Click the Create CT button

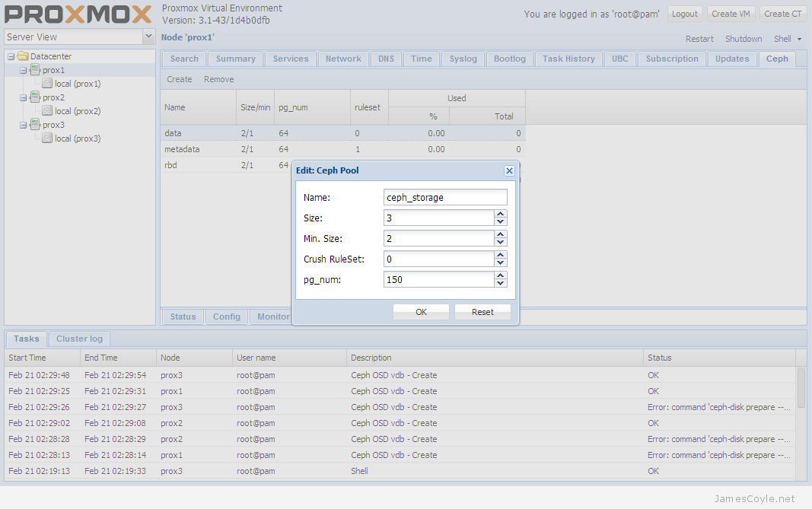[x=783, y=14]
